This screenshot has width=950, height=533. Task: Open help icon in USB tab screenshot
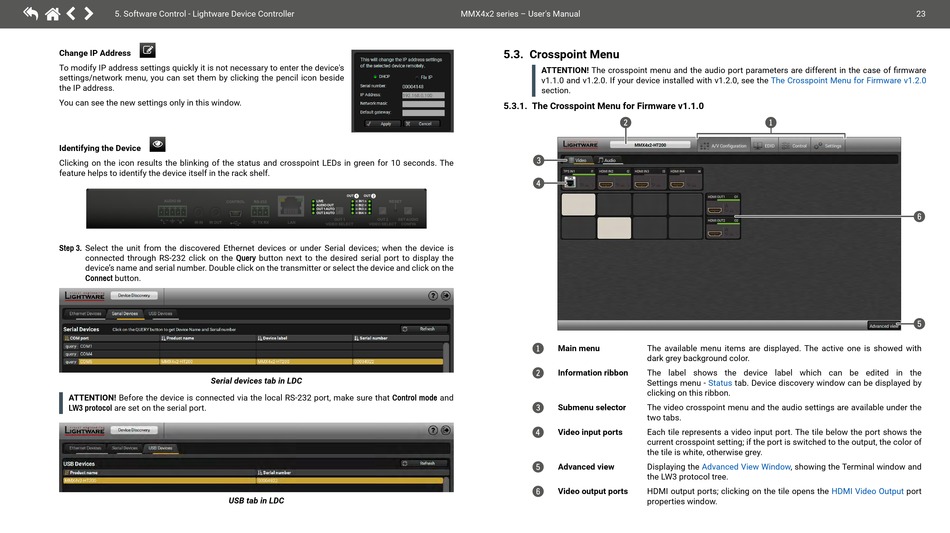[x=433, y=430]
